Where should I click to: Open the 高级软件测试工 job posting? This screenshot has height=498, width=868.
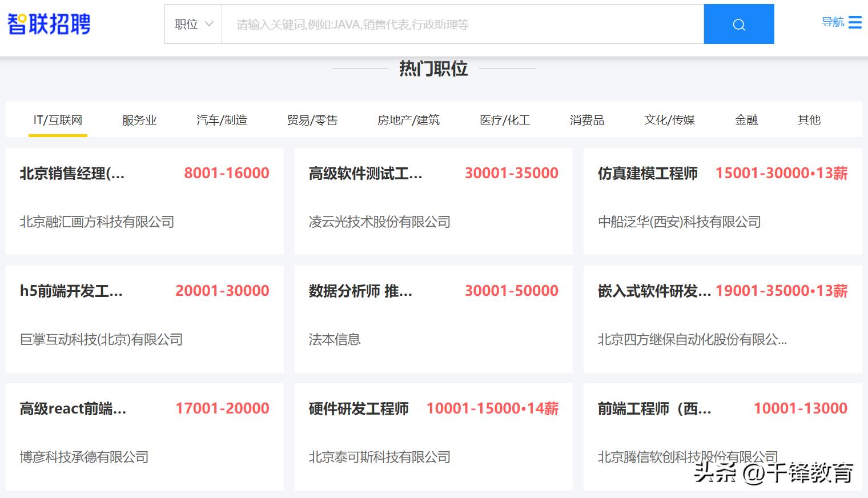click(365, 174)
